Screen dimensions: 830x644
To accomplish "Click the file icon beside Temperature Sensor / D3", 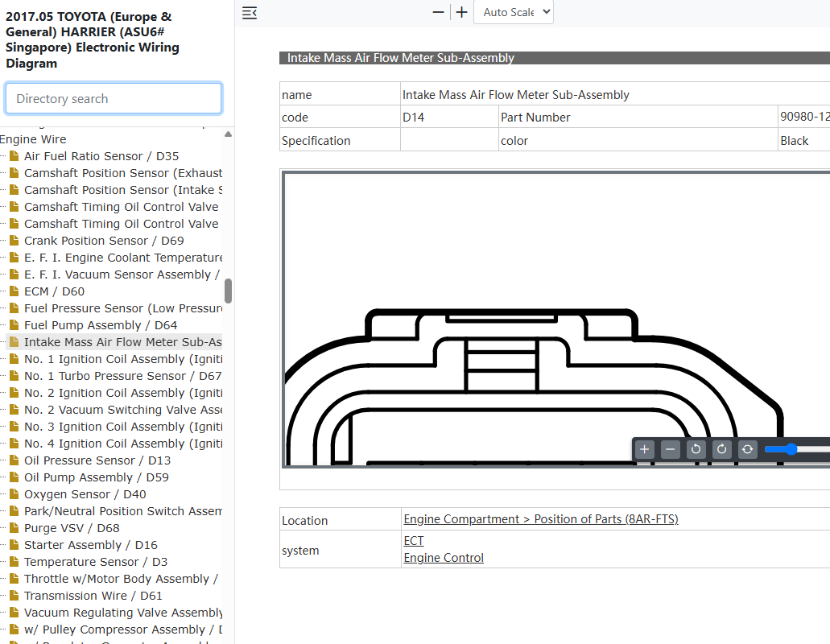I will pos(14,561).
